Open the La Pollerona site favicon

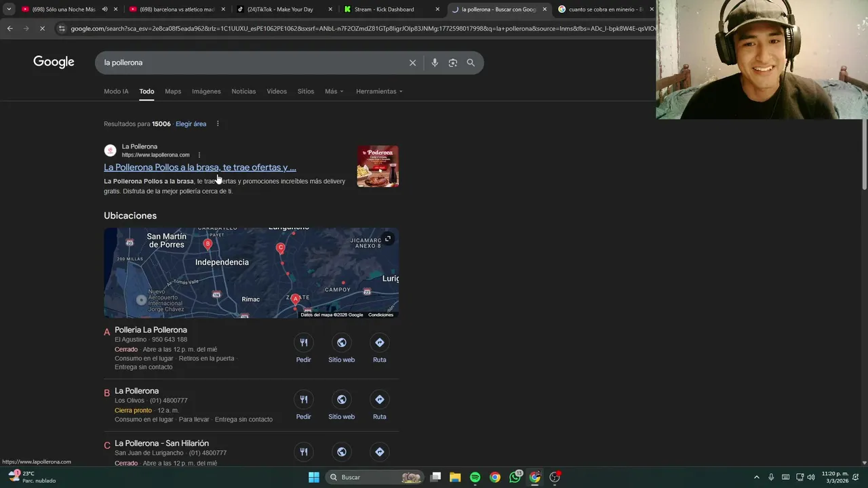(110, 150)
